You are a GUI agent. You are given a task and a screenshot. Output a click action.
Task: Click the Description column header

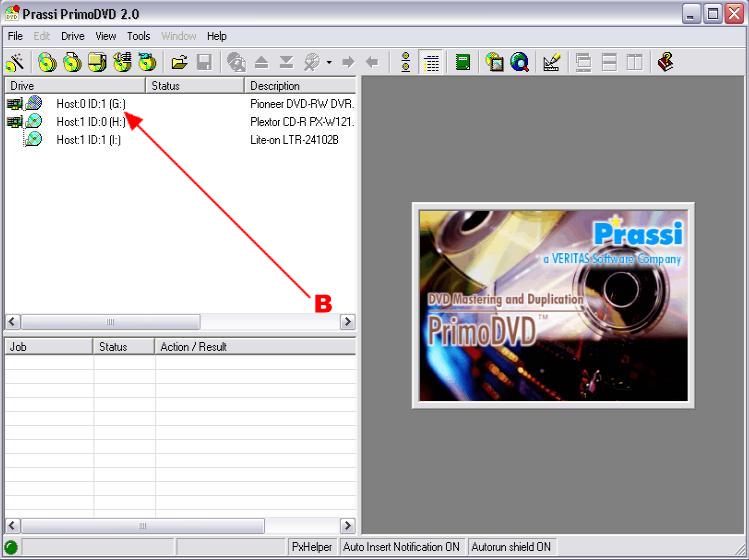pyautogui.click(x=300, y=86)
